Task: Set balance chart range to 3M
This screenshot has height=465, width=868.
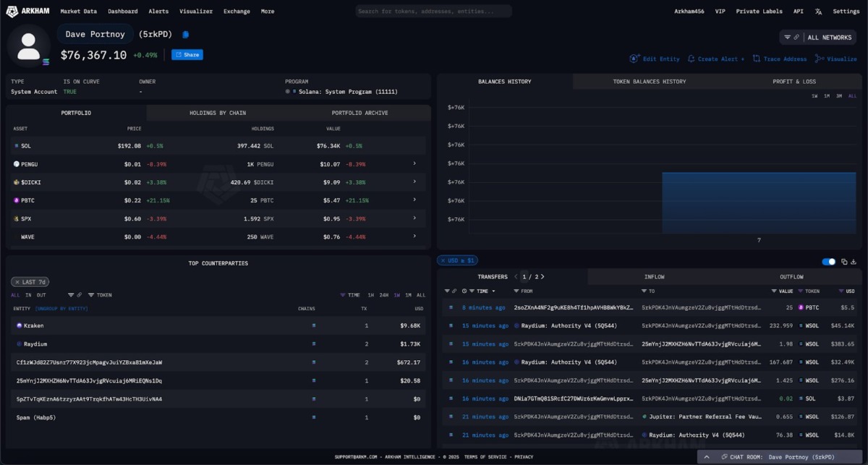Action: (x=839, y=96)
